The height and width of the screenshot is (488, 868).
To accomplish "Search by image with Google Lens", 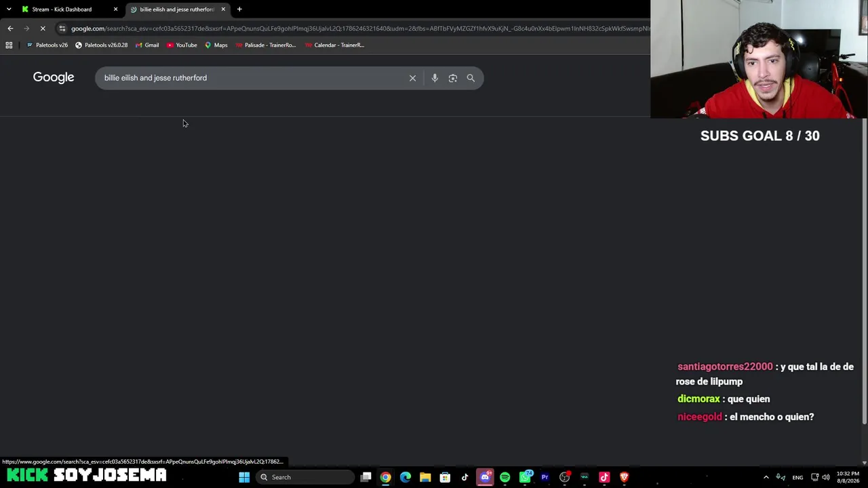I will pos(453,78).
